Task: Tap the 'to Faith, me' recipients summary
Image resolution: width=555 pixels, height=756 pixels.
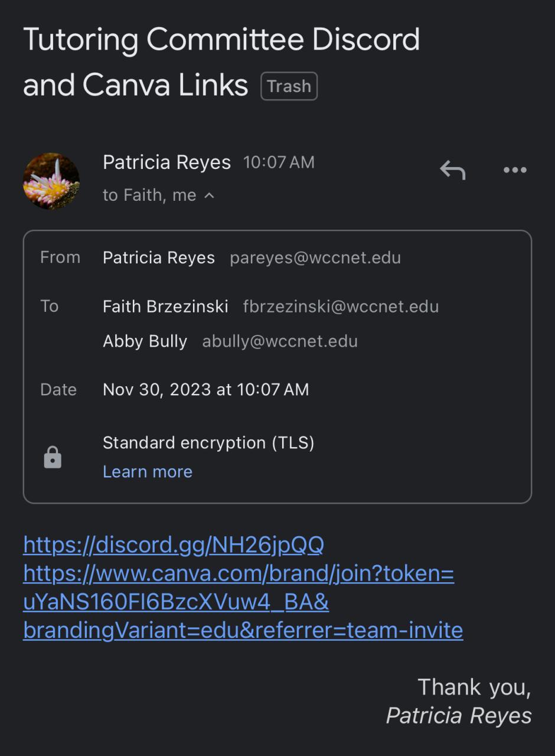Action: (x=149, y=195)
